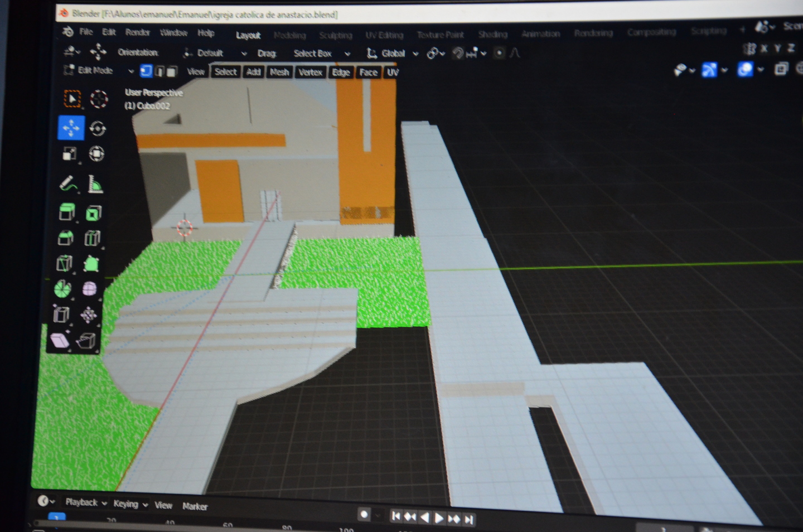Toggle the show gizmo button

click(x=709, y=70)
